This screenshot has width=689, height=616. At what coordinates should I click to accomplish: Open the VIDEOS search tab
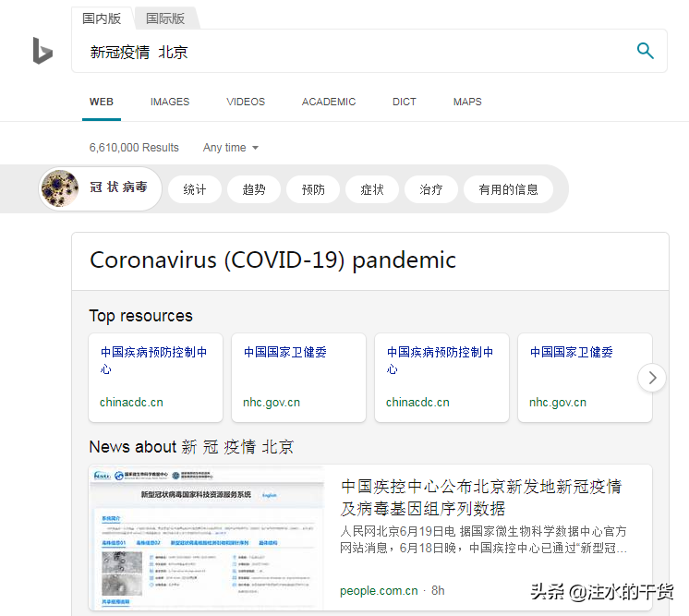[246, 102]
